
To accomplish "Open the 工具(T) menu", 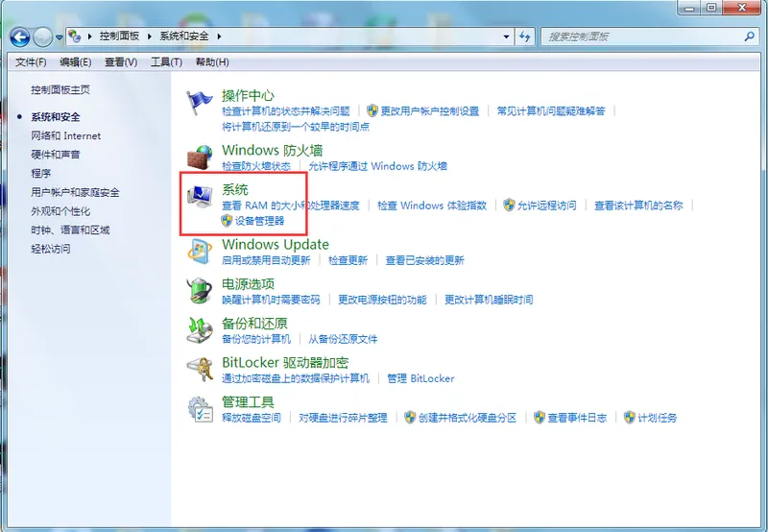I will click(166, 62).
